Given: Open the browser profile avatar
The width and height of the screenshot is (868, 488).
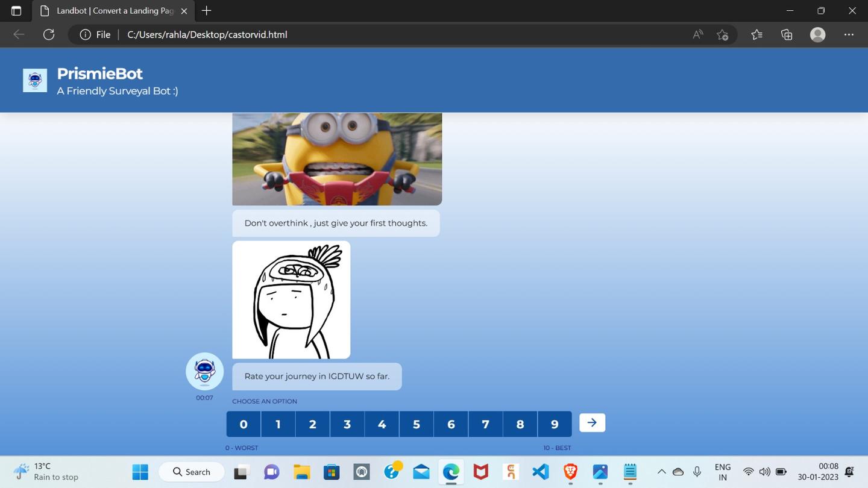Looking at the screenshot, I should [x=817, y=34].
